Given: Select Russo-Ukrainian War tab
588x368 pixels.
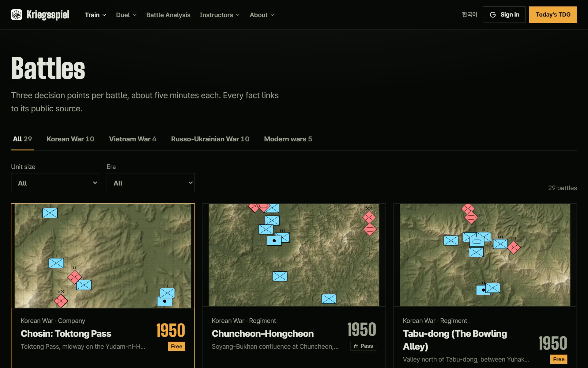Looking at the screenshot, I should click(210, 139).
